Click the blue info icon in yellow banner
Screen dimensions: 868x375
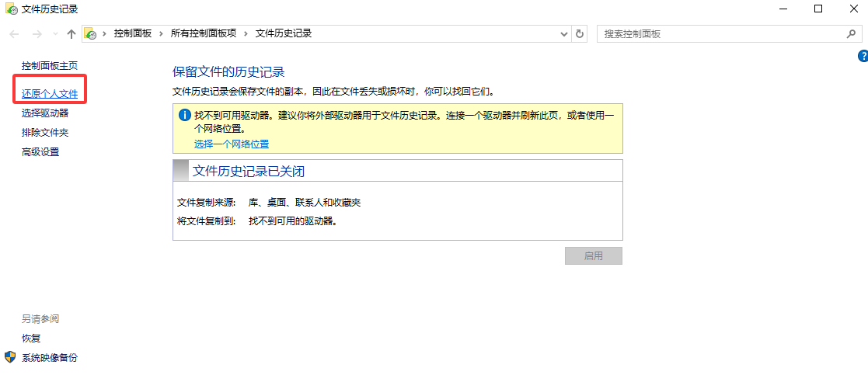click(184, 116)
